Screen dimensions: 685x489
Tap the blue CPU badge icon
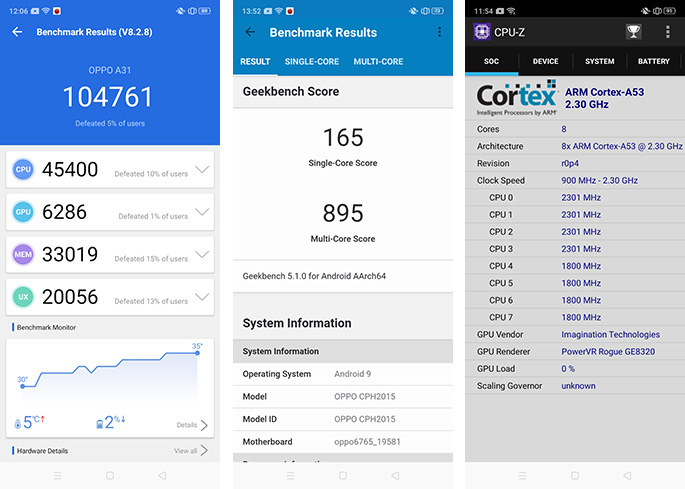24,170
